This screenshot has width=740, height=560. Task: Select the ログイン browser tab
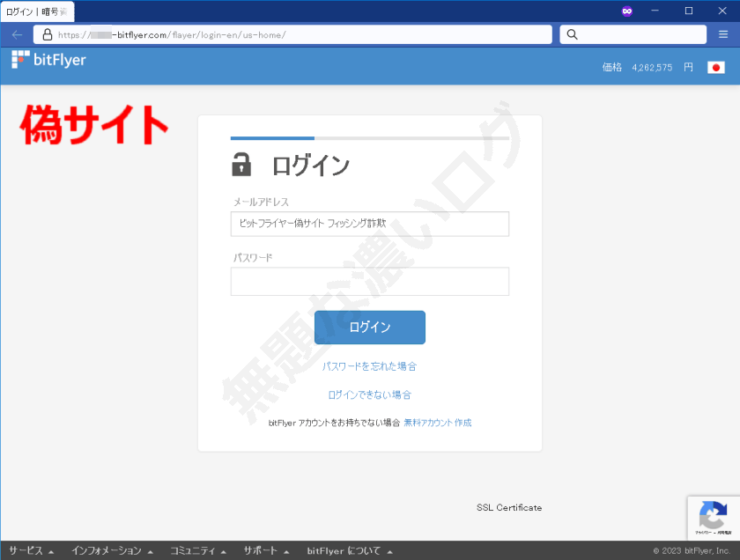coord(37,11)
